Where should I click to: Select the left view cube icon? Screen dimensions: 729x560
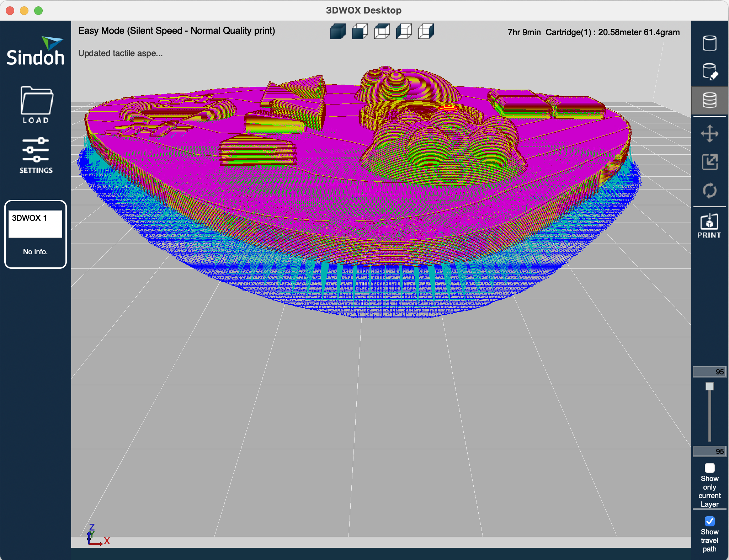pos(404,32)
